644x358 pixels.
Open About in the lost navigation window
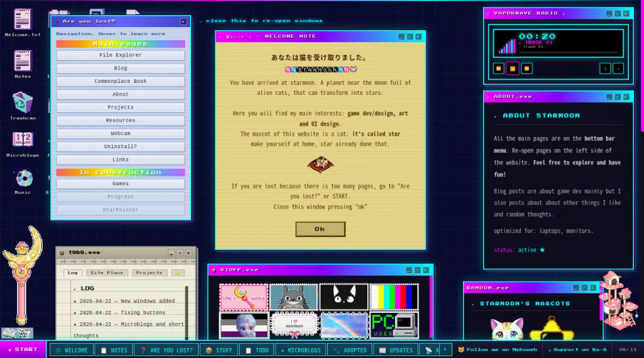pyautogui.click(x=120, y=94)
